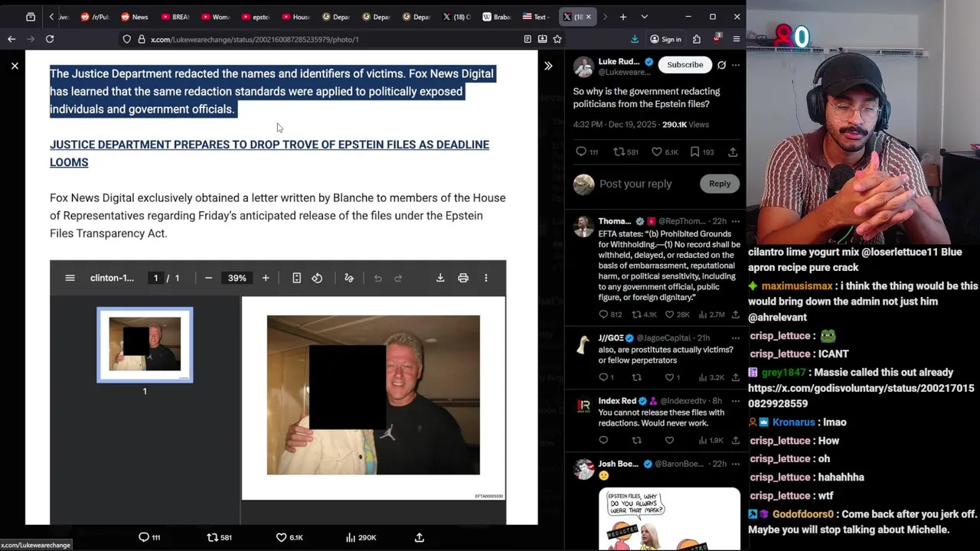Viewport: 980px width, 551px height.
Task: Reply to Massie's comment showing 812
Action: pos(603,315)
